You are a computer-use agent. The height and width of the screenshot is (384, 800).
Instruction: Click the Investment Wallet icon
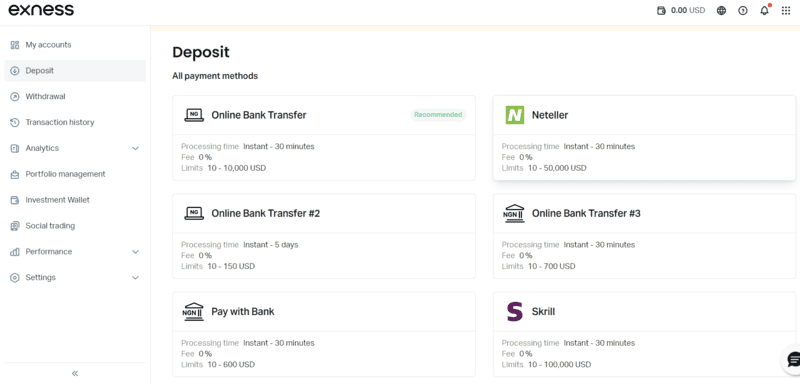[15, 200]
